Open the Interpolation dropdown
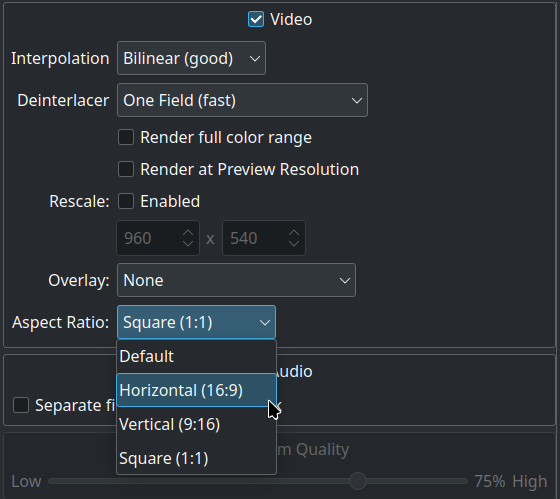The height and width of the screenshot is (499, 560). (191, 58)
